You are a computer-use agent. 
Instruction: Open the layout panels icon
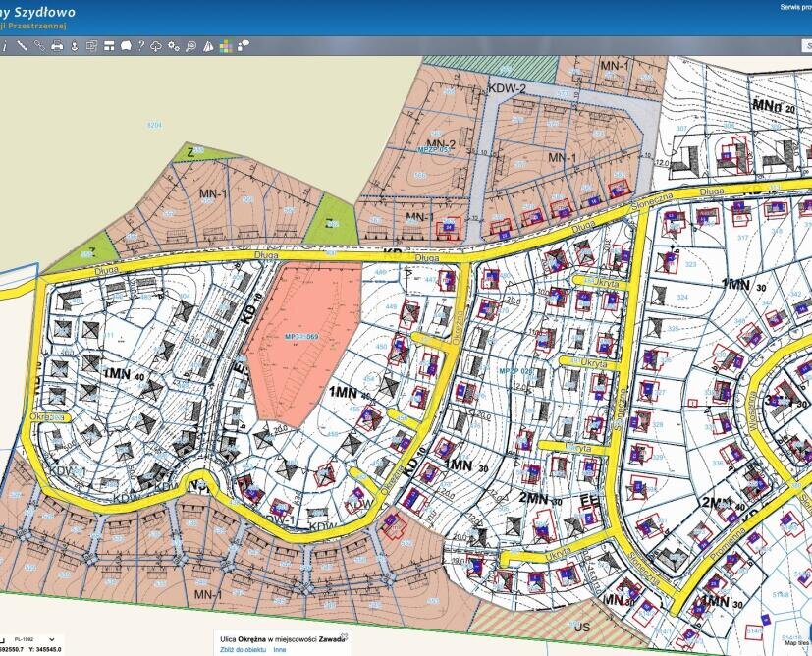(x=109, y=46)
